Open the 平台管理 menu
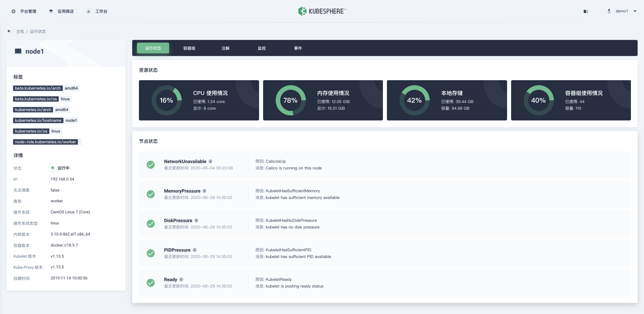 tap(28, 11)
